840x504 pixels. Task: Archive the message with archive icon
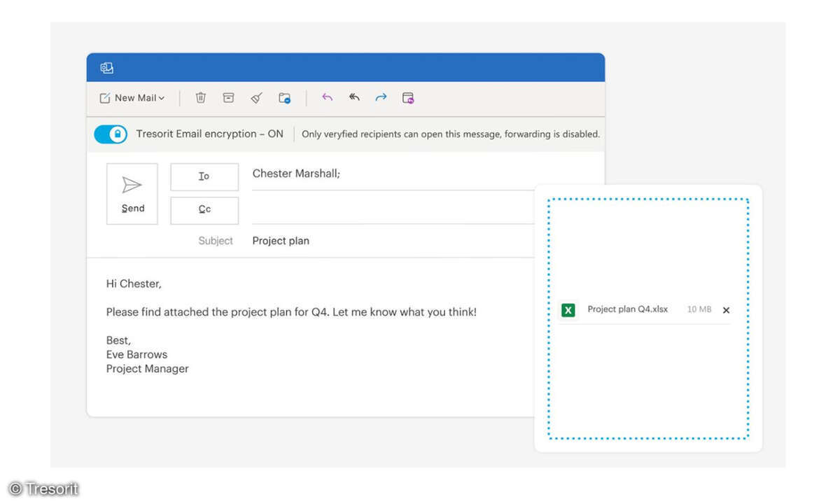tap(228, 98)
